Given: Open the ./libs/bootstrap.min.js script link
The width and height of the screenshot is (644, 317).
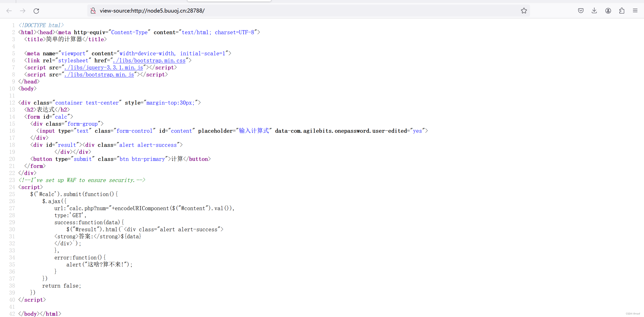Looking at the screenshot, I should pyautogui.click(x=99, y=74).
